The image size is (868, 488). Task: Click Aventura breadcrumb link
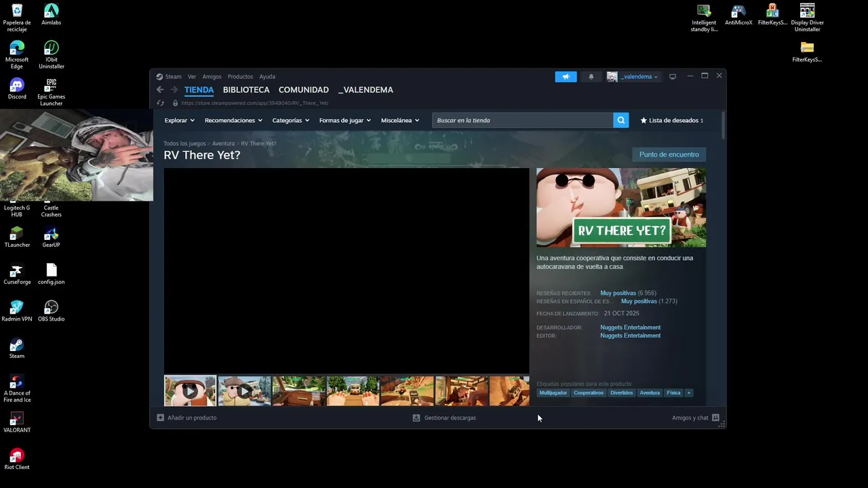click(223, 144)
